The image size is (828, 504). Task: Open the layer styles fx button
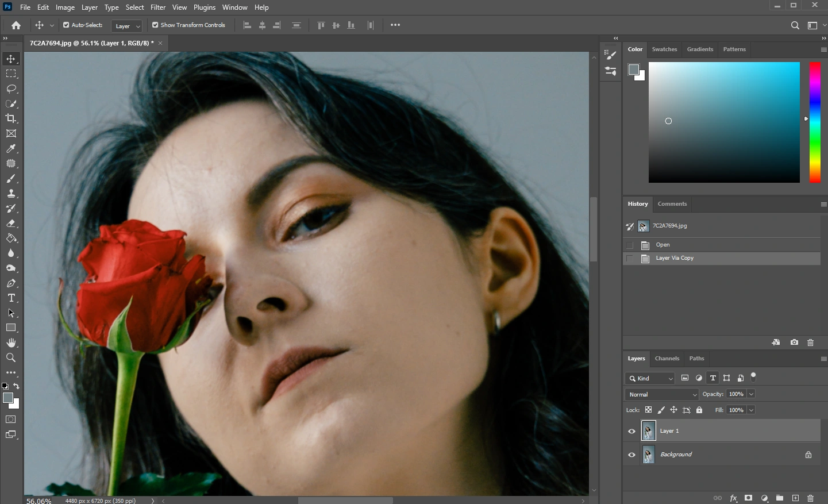coord(734,498)
